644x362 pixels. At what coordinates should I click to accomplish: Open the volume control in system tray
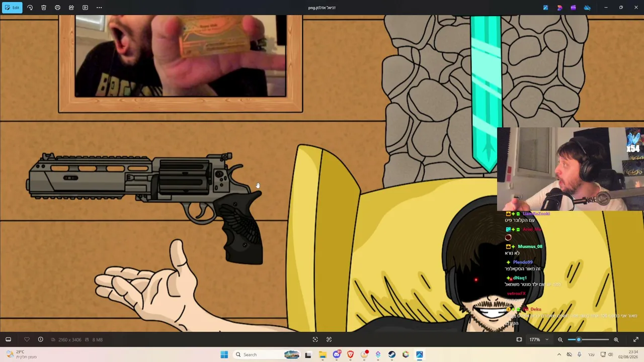611,354
